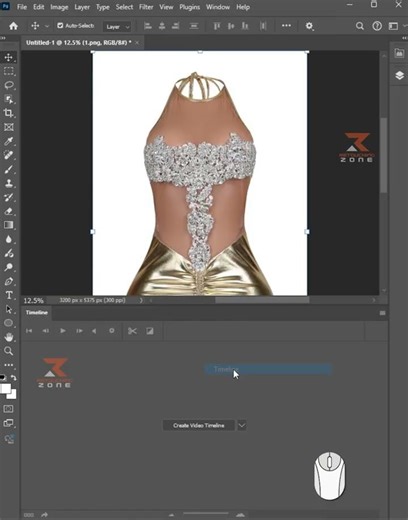
Task: Click the Home icon in options bar
Action: (x=13, y=26)
